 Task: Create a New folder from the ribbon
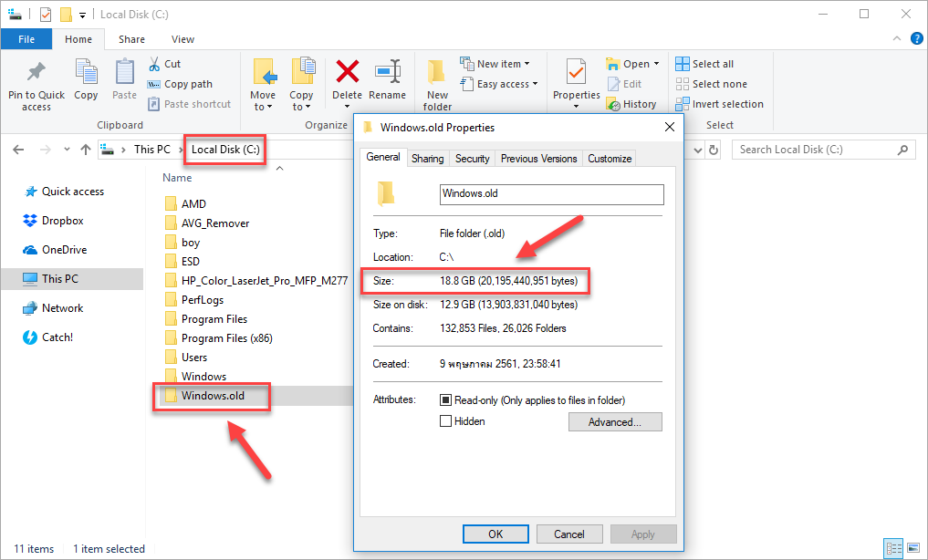(437, 85)
